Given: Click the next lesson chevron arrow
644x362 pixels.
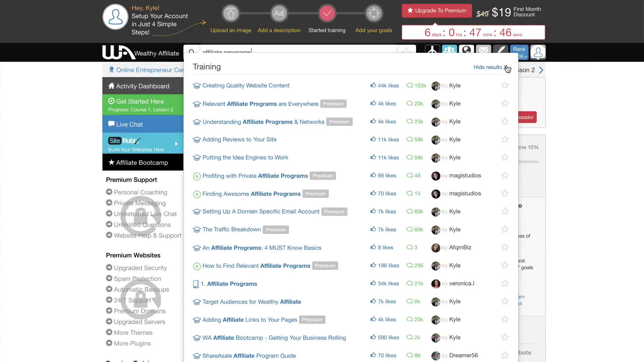Looking at the screenshot, I should tap(541, 70).
